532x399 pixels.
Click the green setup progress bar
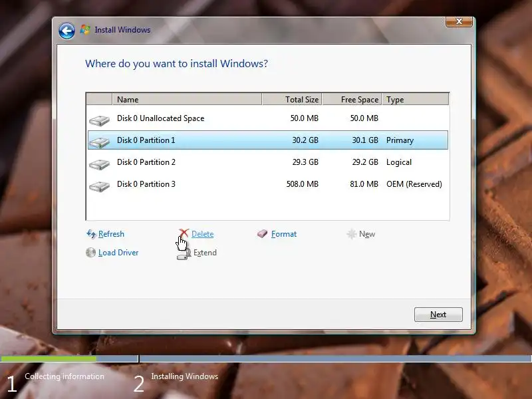[48, 358]
